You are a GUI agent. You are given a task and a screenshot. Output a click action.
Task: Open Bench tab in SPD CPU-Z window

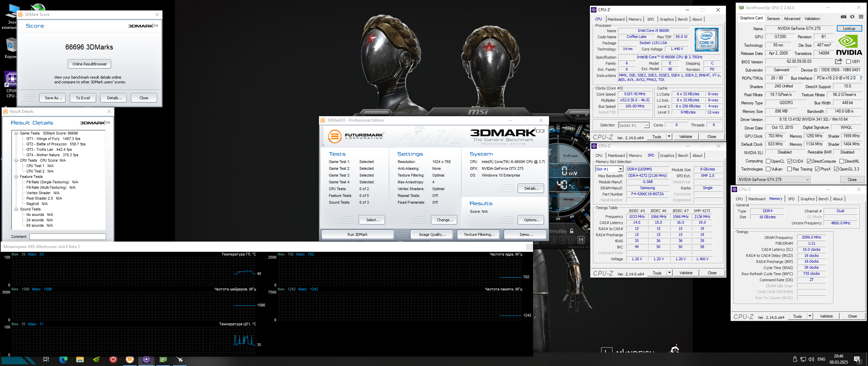pos(683,156)
